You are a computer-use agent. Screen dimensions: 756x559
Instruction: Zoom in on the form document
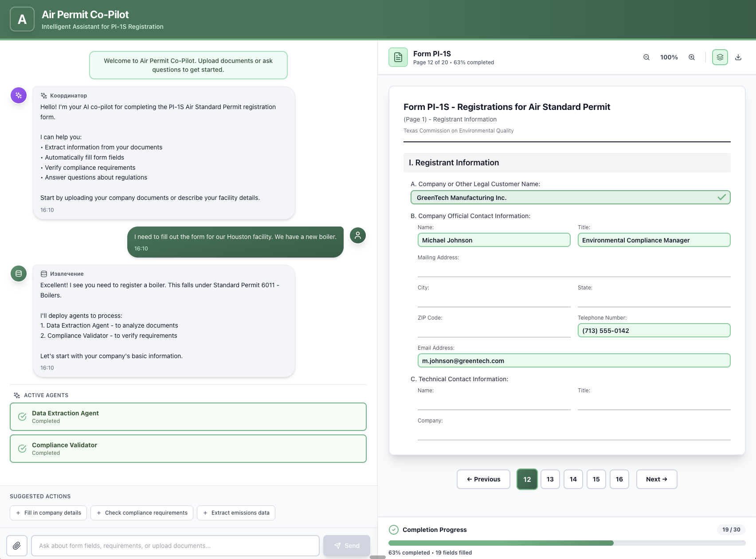[x=692, y=57]
